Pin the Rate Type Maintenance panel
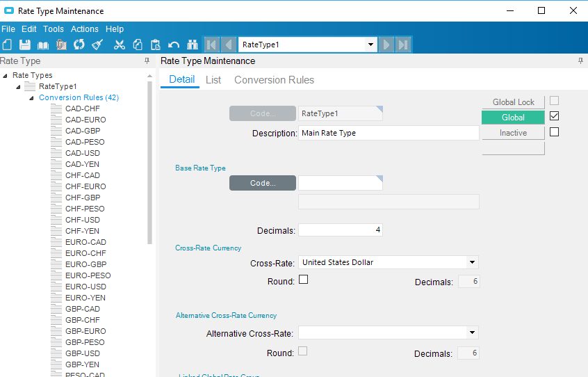Screen dimensions: 588x377 coord(580,61)
